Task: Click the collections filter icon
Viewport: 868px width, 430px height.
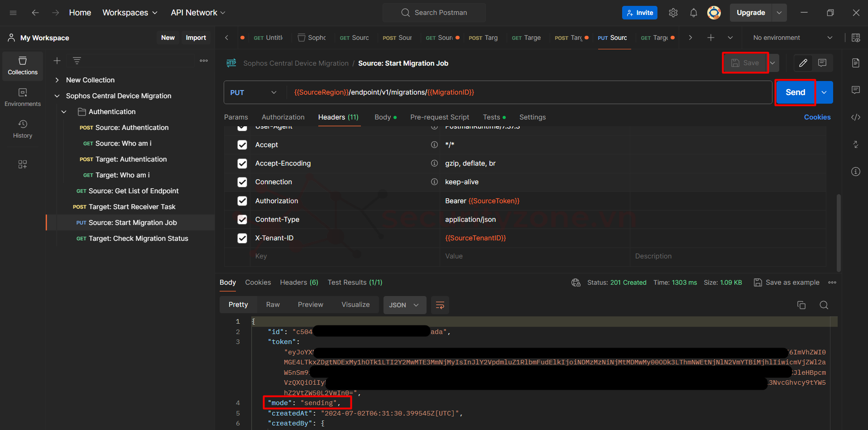Action: pyautogui.click(x=77, y=61)
